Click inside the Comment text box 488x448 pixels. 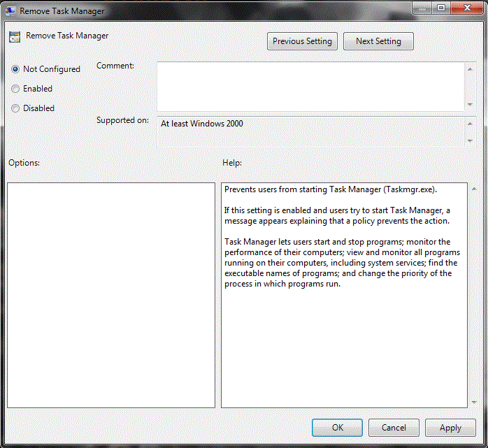(x=310, y=87)
